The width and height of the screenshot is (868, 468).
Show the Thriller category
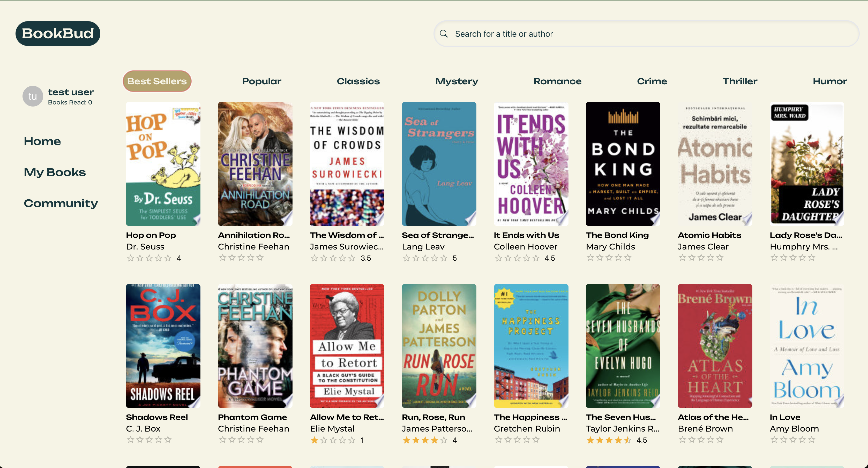click(740, 81)
